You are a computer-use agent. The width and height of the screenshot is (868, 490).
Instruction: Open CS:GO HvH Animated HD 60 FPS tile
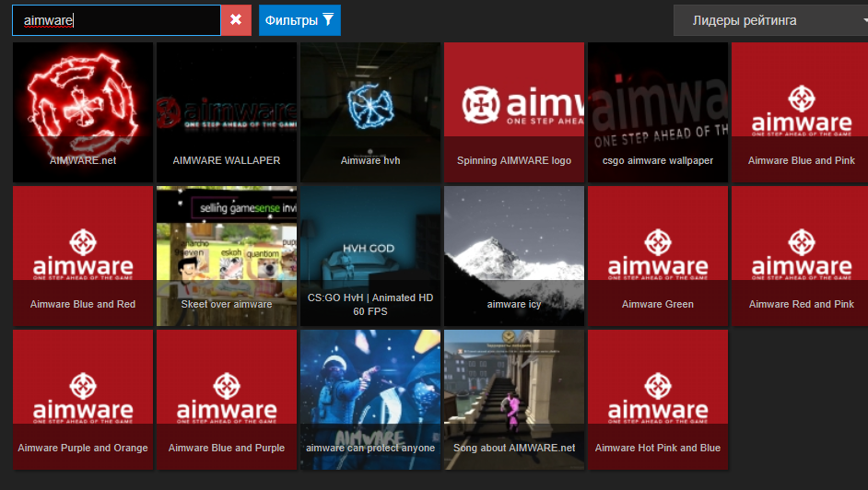(370, 256)
